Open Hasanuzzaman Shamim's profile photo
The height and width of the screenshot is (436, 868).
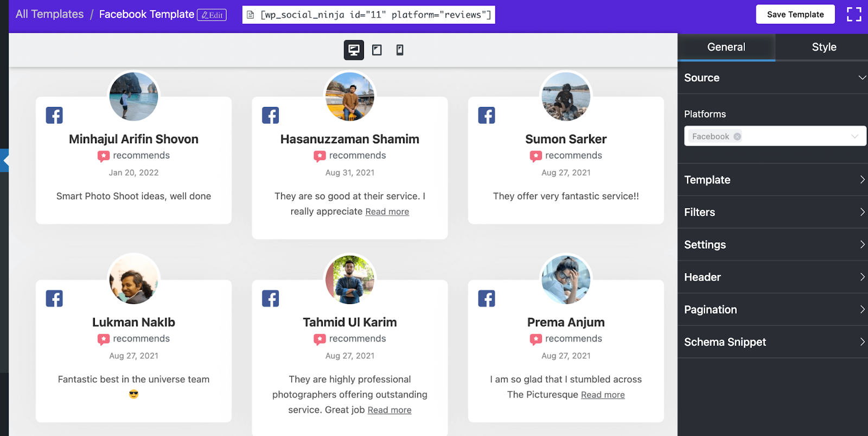click(350, 96)
